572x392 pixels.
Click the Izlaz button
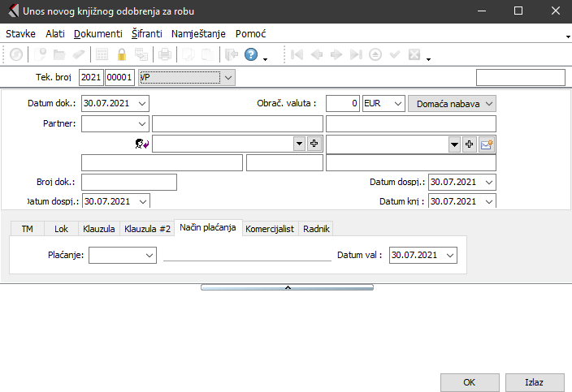pos(534,381)
